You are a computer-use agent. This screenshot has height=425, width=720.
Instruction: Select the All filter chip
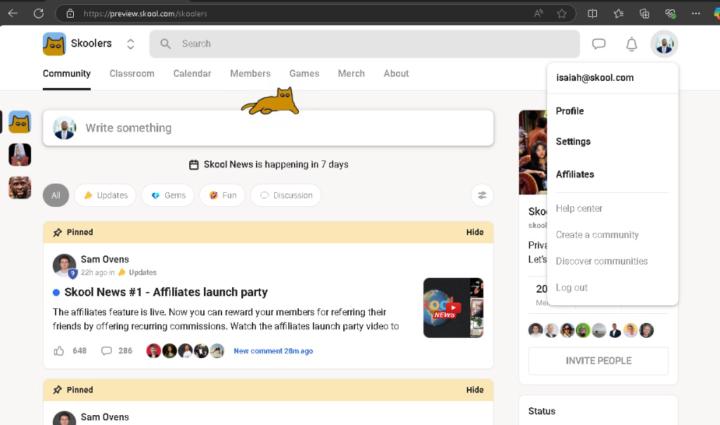pyautogui.click(x=56, y=195)
